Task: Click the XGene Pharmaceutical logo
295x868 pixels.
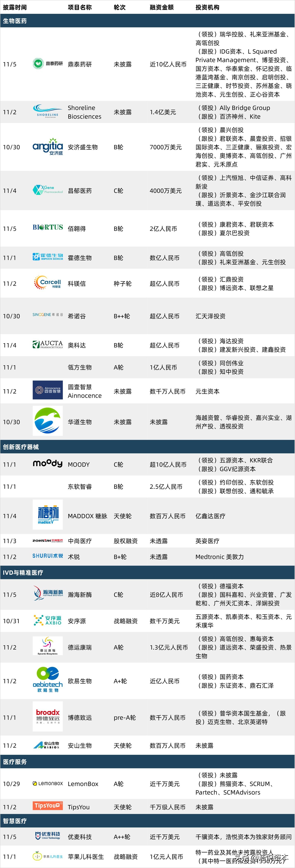Action: click(48, 190)
